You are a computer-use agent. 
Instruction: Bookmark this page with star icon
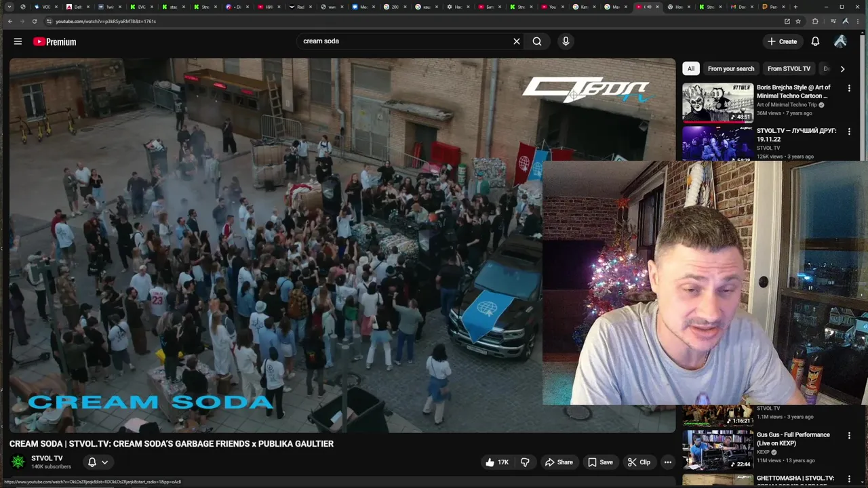pos(798,21)
